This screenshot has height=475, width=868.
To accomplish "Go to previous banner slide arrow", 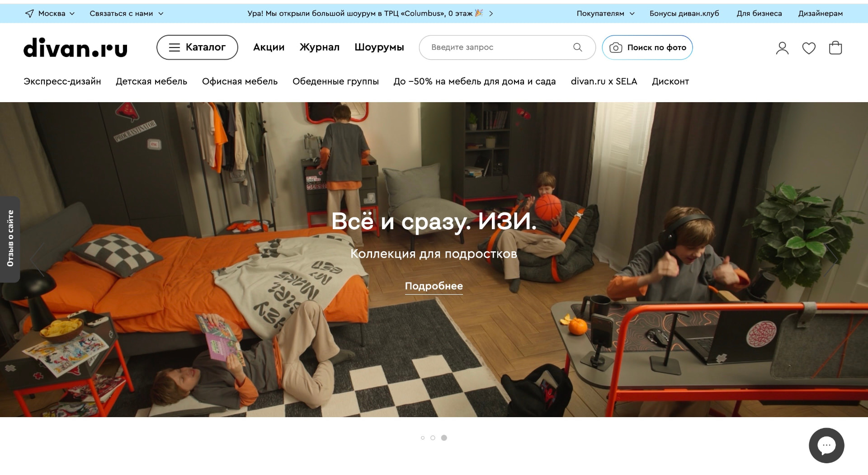I will (x=38, y=259).
